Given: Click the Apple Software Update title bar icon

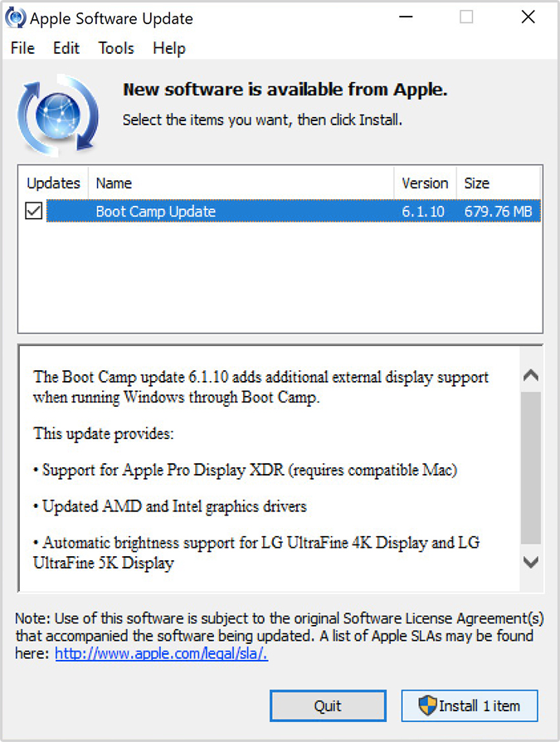Looking at the screenshot, I should click(x=16, y=18).
